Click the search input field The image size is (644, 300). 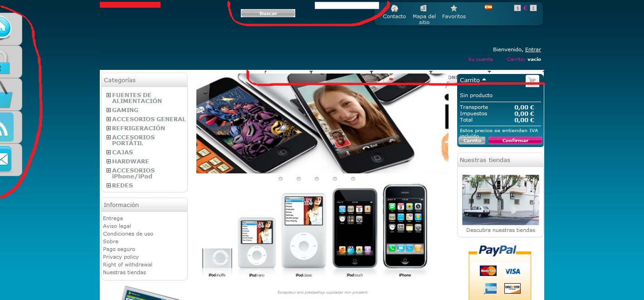click(347, 5)
